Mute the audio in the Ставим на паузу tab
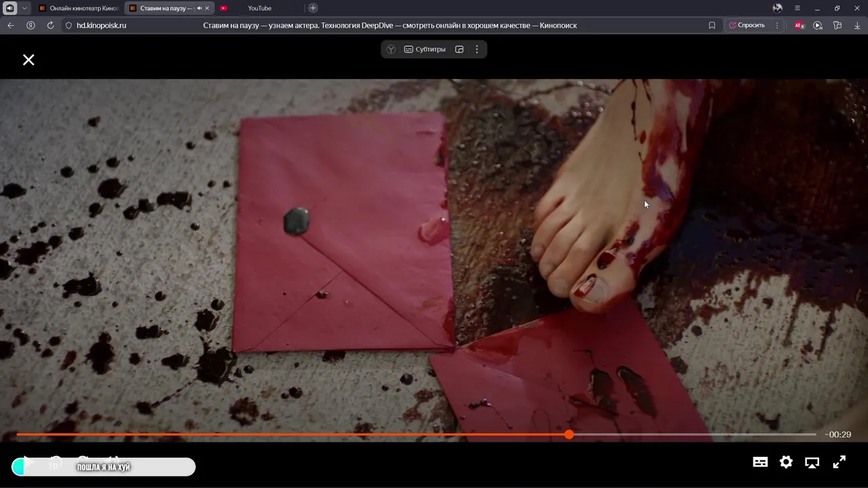The height and width of the screenshot is (488, 868). [x=199, y=8]
